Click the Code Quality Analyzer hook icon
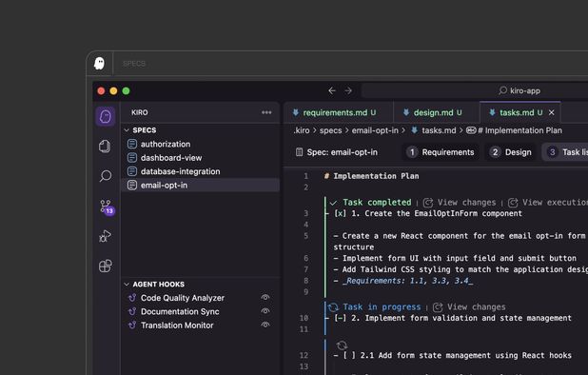 pos(132,298)
